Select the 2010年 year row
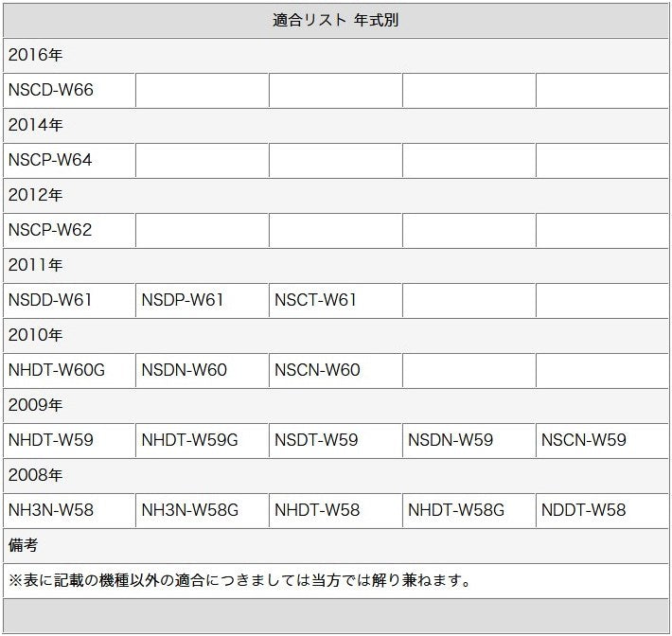The height and width of the screenshot is (636, 672). pyautogui.click(x=336, y=335)
